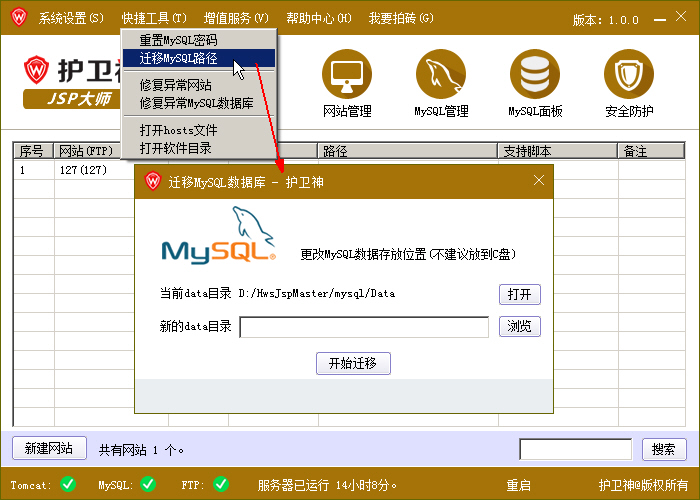Viewport: 700px width, 500px height.
Task: Open the 帮助中心(H) menu
Action: pos(319,18)
